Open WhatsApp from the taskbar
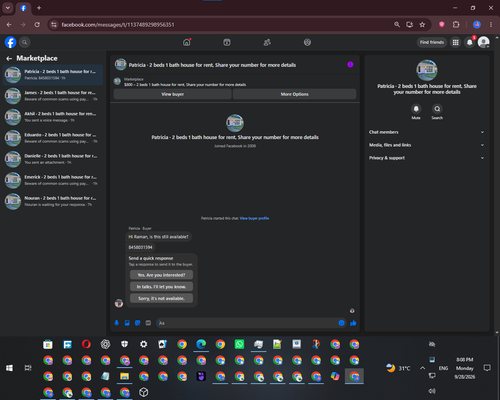 (239, 344)
